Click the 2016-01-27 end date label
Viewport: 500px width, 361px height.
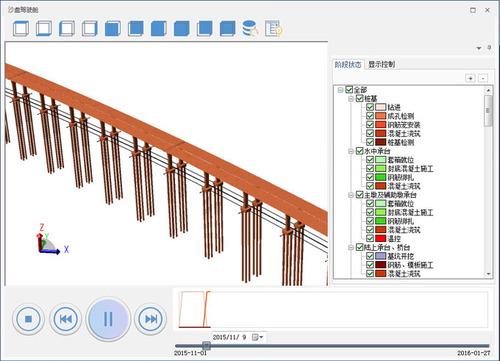point(474,353)
